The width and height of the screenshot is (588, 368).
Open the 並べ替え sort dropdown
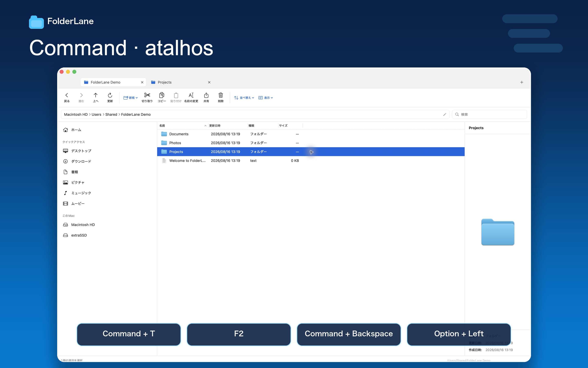(x=244, y=98)
